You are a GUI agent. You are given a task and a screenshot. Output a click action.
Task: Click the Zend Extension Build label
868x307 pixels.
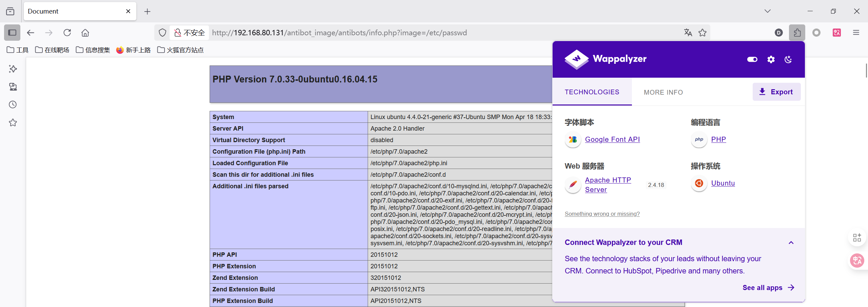pos(244,289)
